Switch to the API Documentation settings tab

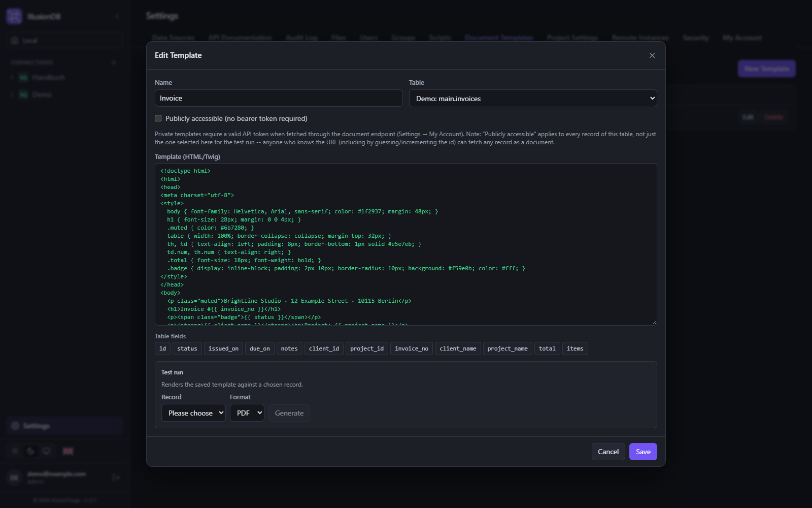click(x=240, y=38)
